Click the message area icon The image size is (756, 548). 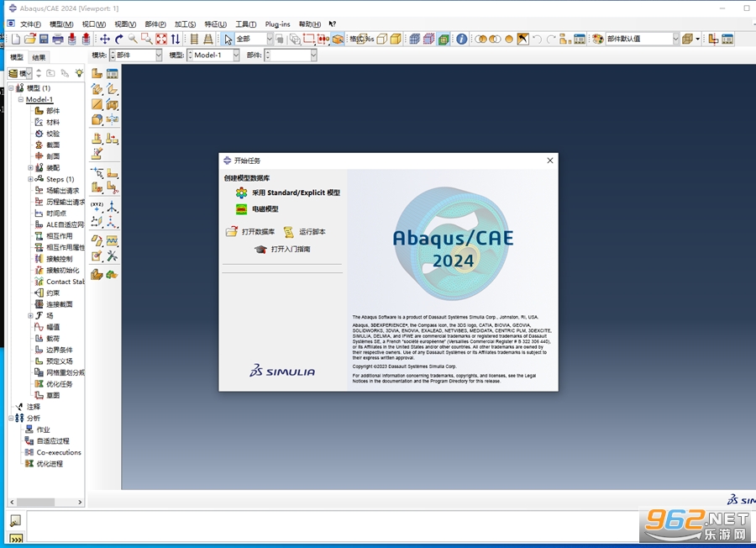(15, 520)
